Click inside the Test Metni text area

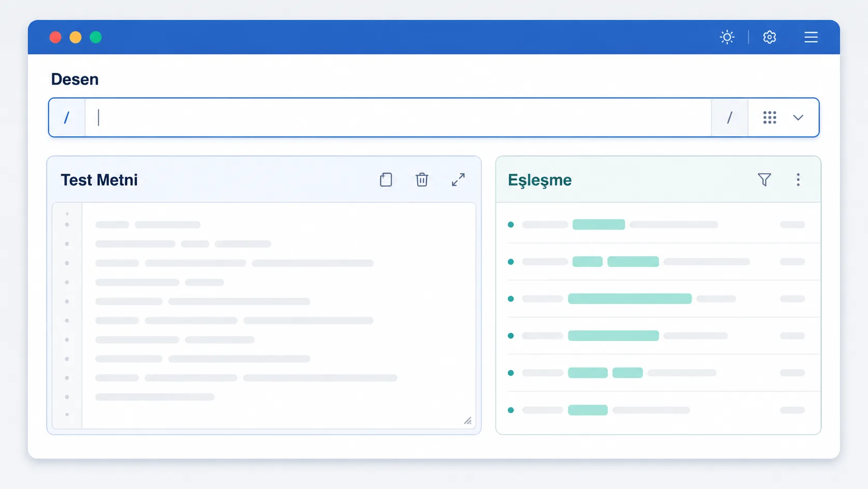(278, 315)
